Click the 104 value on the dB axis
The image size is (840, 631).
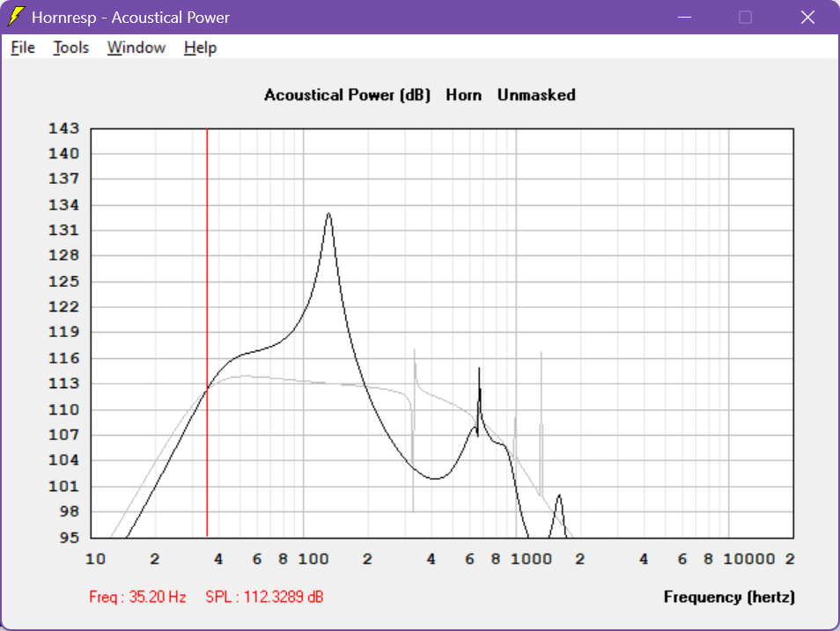(x=63, y=460)
